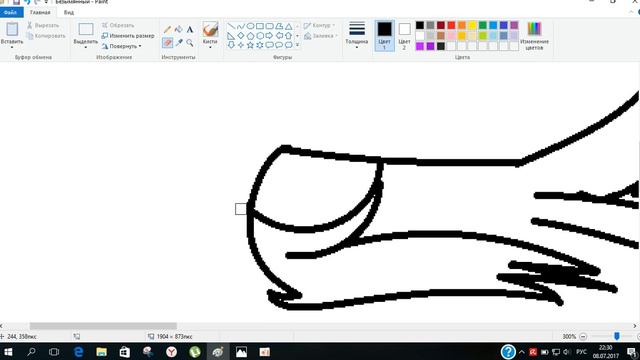Select Цвет 1 foreground color button
The height and width of the screenshot is (360, 640).
[384, 36]
